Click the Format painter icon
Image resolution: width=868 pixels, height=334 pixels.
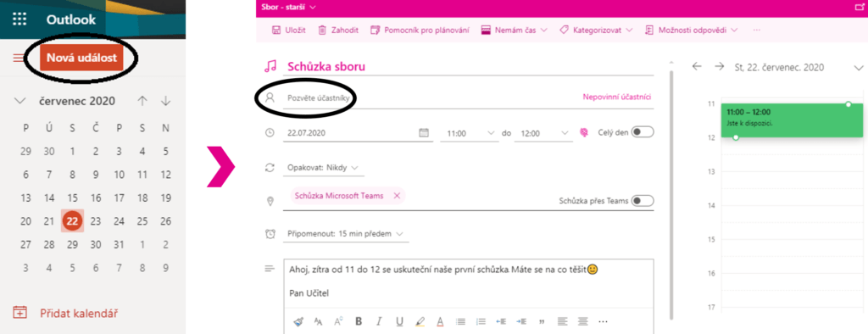(298, 321)
